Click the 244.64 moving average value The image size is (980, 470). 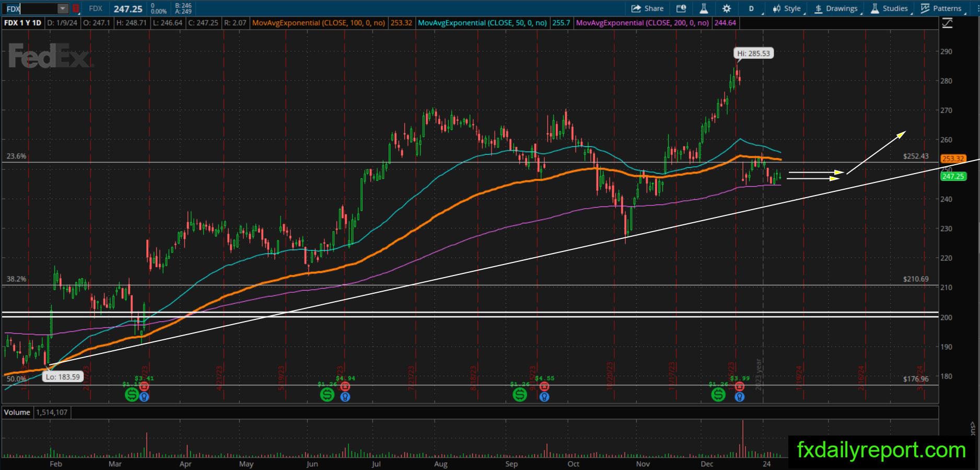pyautogui.click(x=725, y=23)
